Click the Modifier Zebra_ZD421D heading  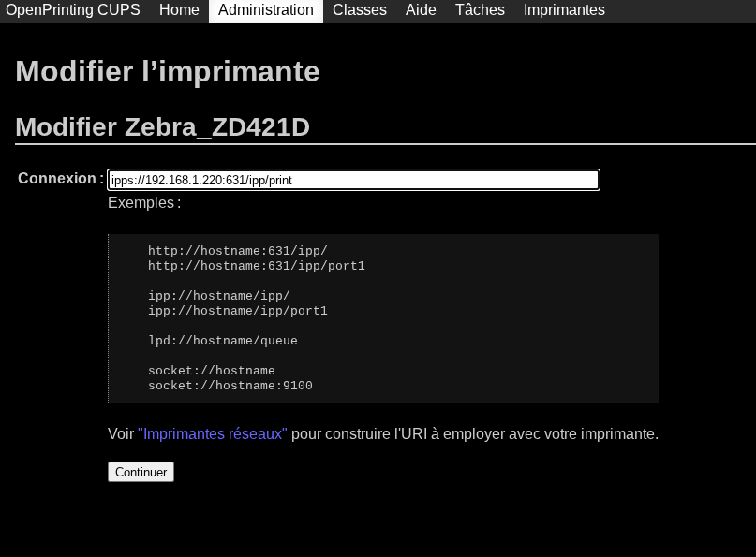point(162,127)
